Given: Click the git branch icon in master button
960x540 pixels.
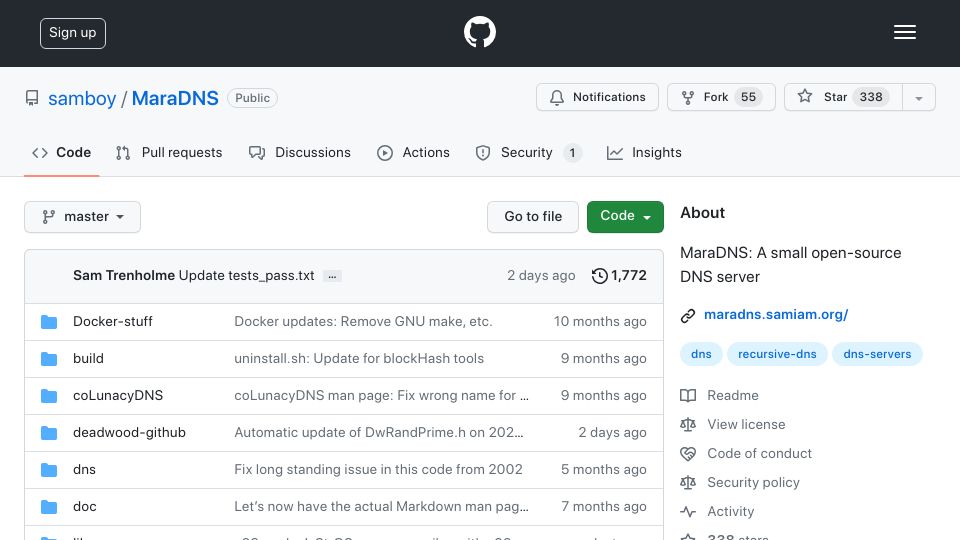Looking at the screenshot, I should coord(48,217).
